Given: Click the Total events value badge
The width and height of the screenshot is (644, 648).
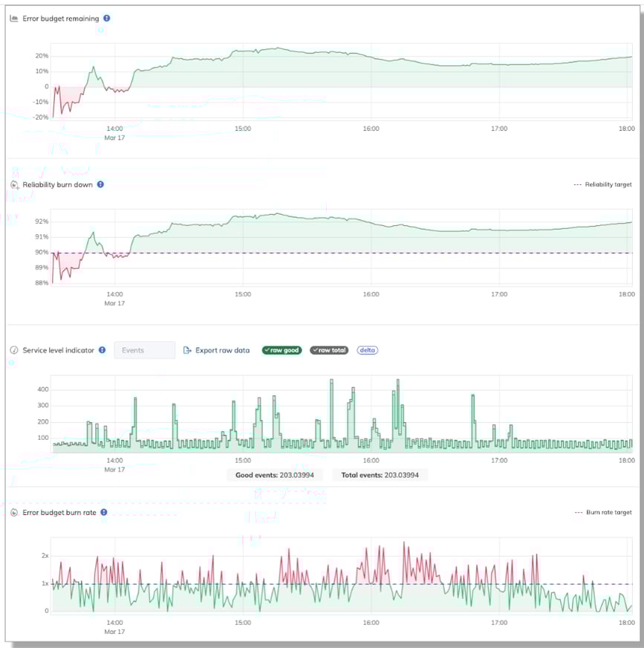Looking at the screenshot, I should [380, 475].
